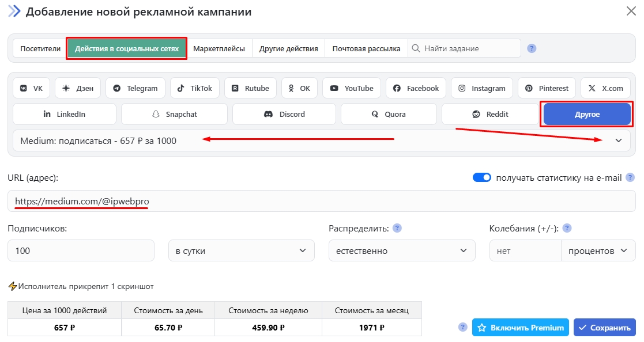Click the Включить Premium button
Image resolution: width=644 pixels, height=342 pixels.
(x=521, y=328)
